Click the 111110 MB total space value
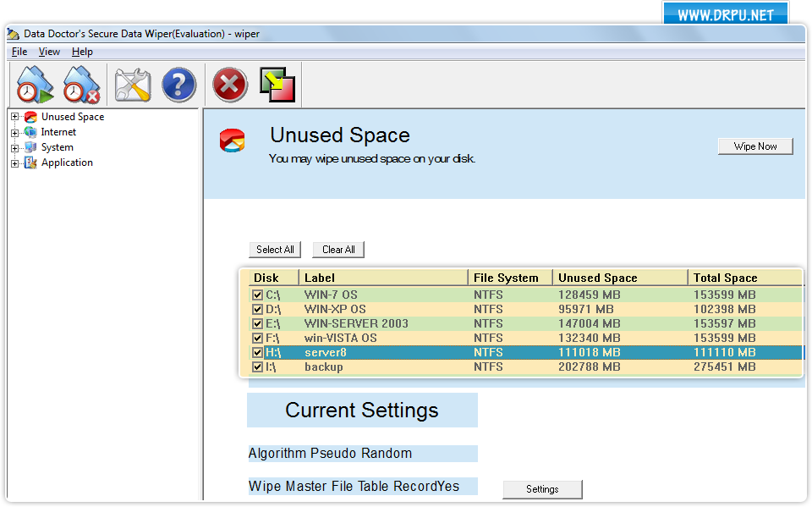The width and height of the screenshot is (812, 507). tap(725, 352)
